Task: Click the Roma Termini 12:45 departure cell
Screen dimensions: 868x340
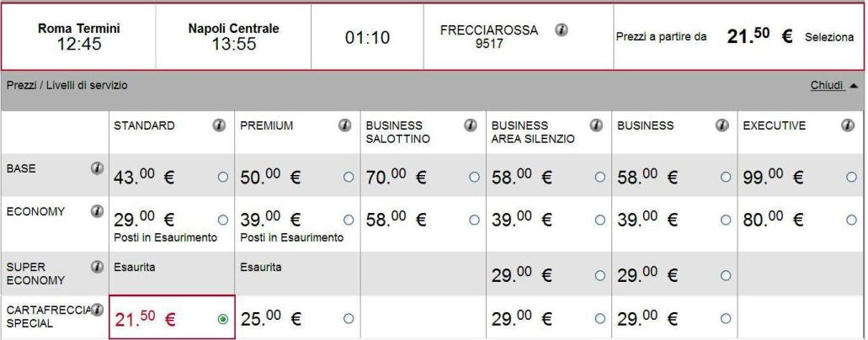Action: 78,37
